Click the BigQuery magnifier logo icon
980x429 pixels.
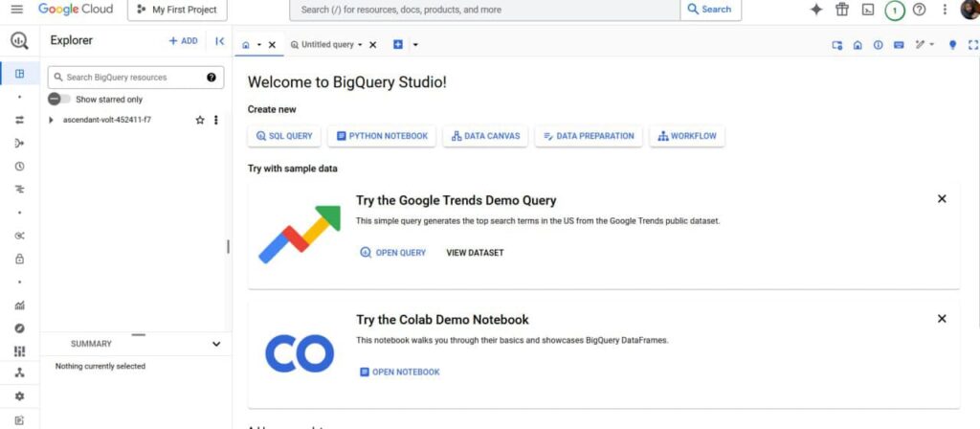coord(19,40)
